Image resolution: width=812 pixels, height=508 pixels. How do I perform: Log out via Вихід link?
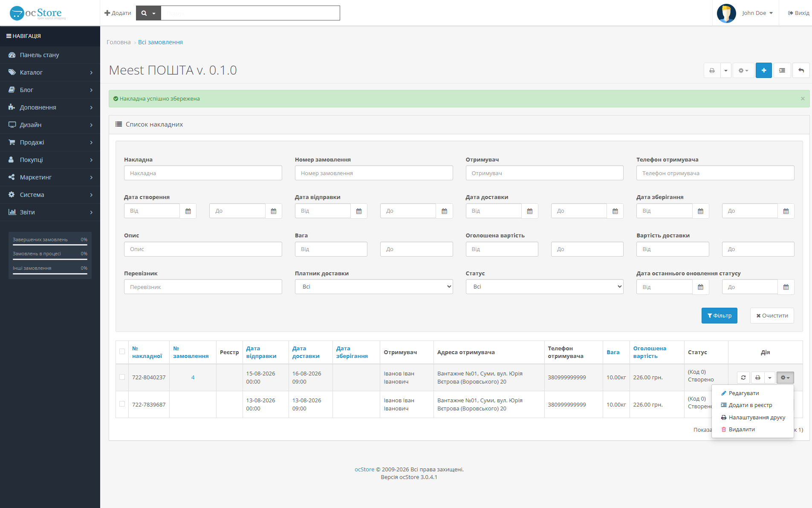point(798,13)
